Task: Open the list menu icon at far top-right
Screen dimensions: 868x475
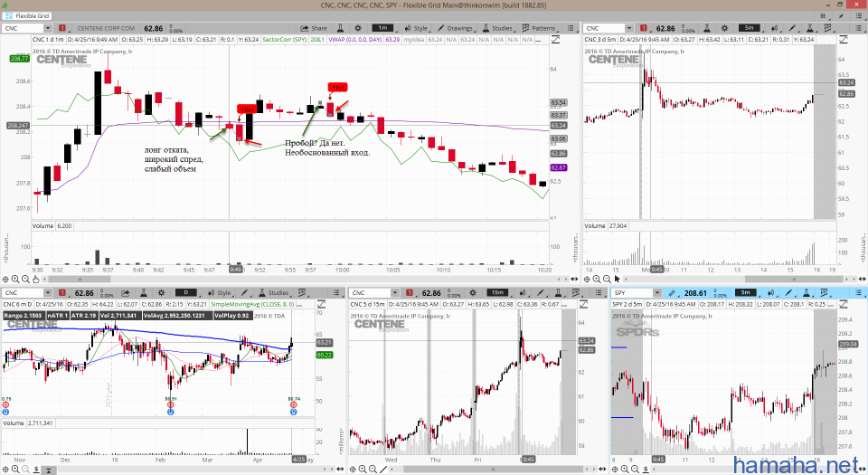Action: click(x=859, y=16)
